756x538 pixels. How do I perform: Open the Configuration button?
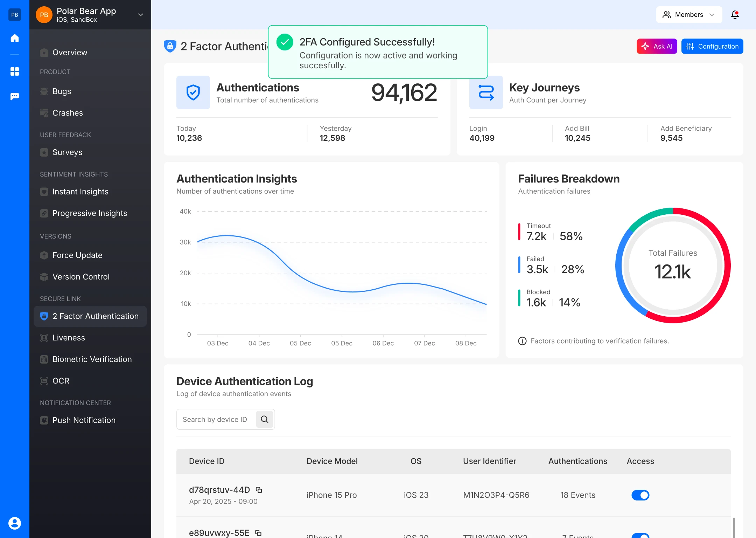click(712, 46)
